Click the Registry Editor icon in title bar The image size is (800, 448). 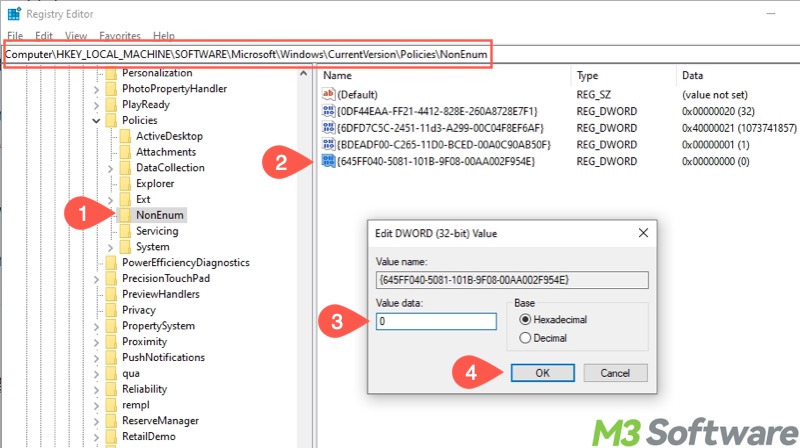coord(13,13)
